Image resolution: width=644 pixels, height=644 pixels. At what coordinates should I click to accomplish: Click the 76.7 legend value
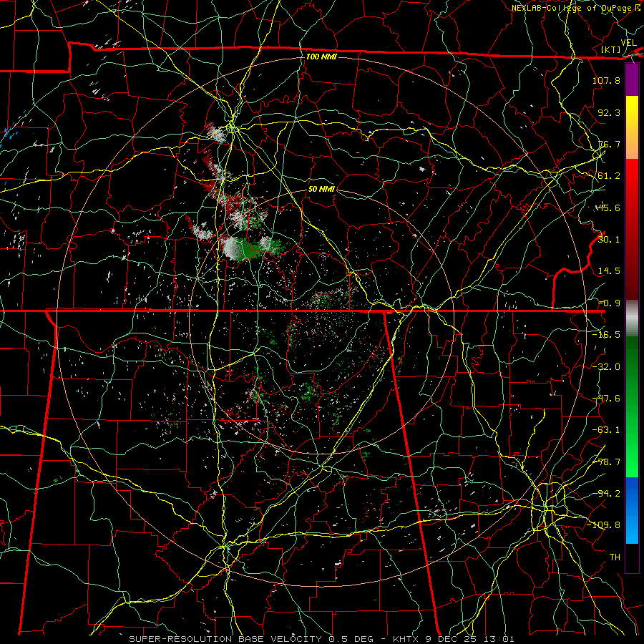[609, 144]
